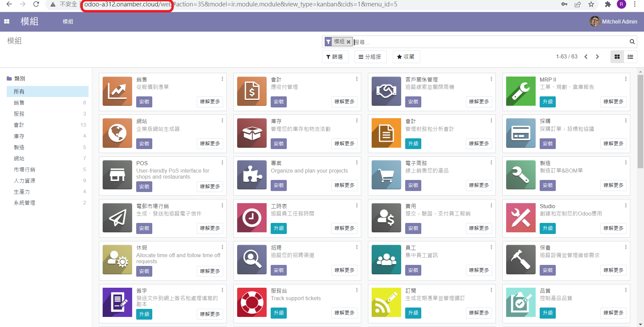Open the 銷售 card options menu
644x327 pixels.
point(222,79)
